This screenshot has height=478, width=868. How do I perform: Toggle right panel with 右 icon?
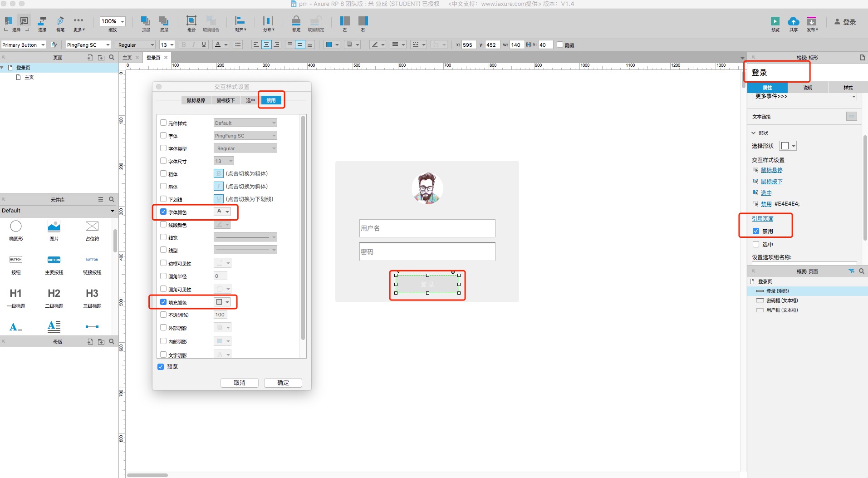(363, 21)
